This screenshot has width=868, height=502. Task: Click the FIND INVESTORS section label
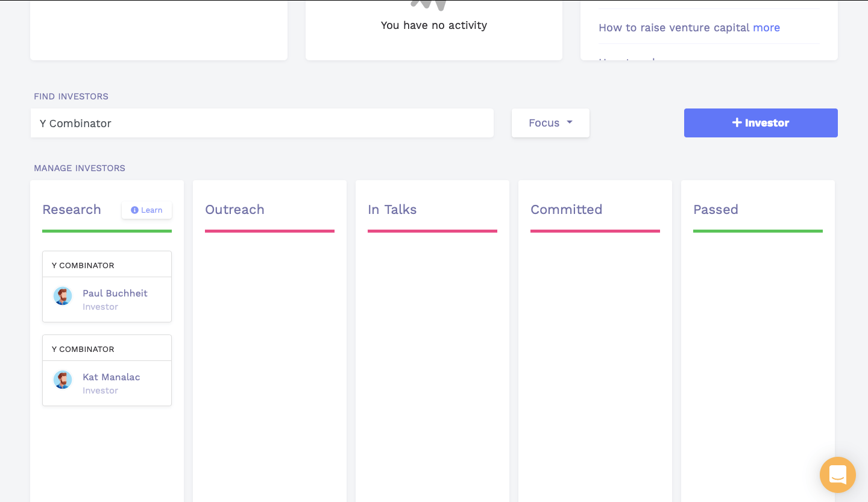pyautogui.click(x=71, y=96)
